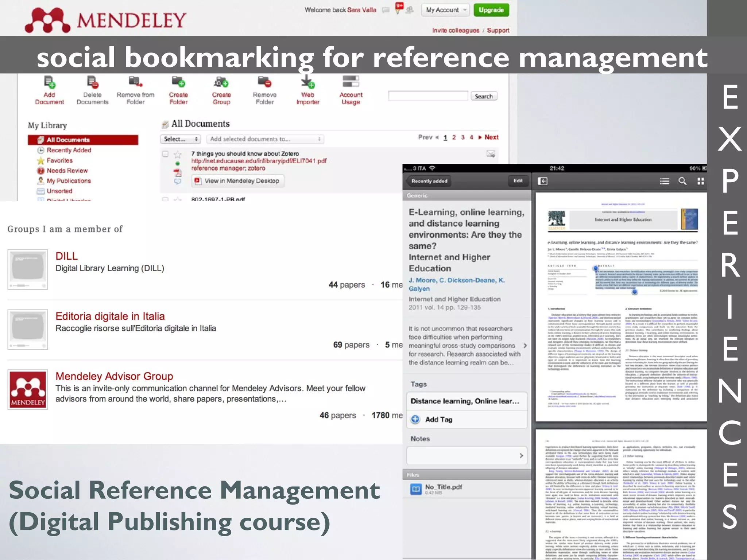Viewport: 747px width, 560px height.
Task: Collapse the sidebar panel on iPad app
Action: [x=542, y=181]
